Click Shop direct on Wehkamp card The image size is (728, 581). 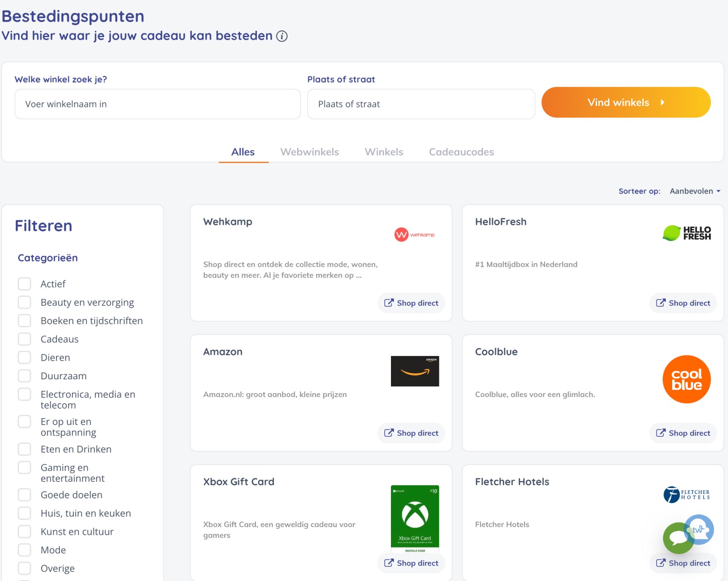pyautogui.click(x=411, y=303)
